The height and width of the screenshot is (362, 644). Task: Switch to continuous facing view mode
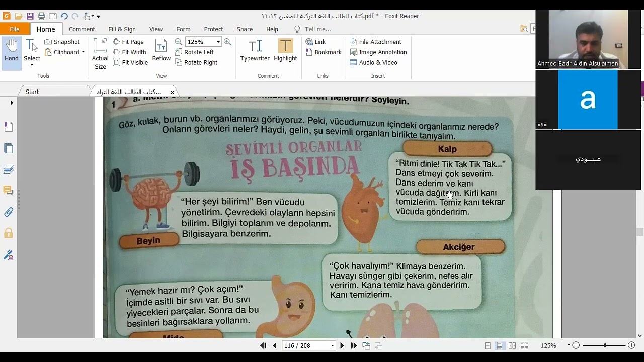pyautogui.click(x=524, y=346)
